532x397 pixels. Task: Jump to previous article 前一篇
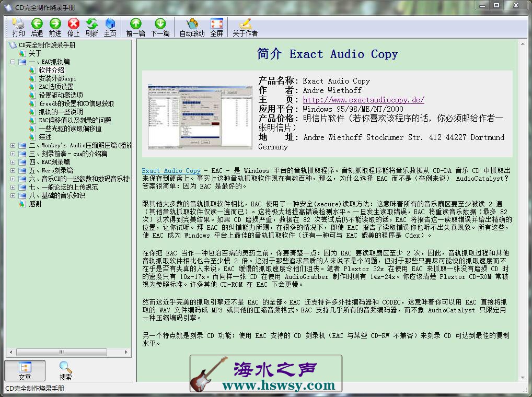[x=136, y=27]
